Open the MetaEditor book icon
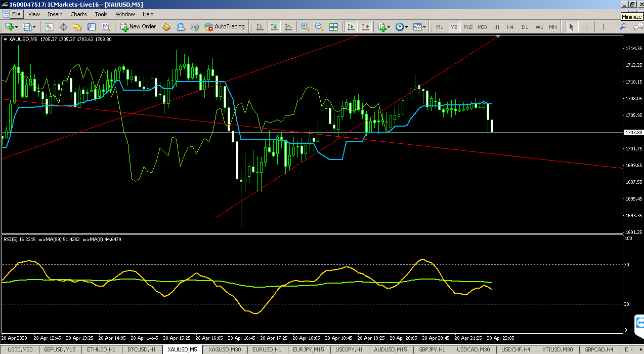This screenshot has width=644, height=354. [x=166, y=27]
